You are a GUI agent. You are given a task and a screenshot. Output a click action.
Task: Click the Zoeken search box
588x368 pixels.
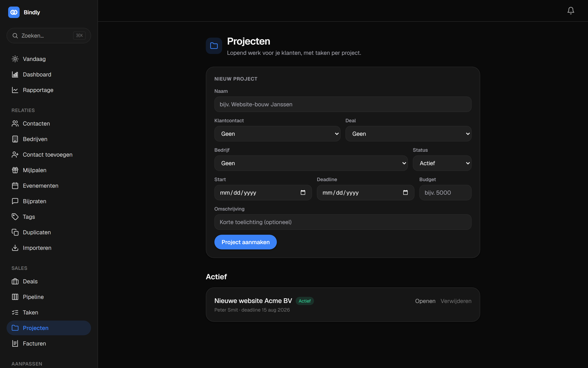click(x=49, y=36)
